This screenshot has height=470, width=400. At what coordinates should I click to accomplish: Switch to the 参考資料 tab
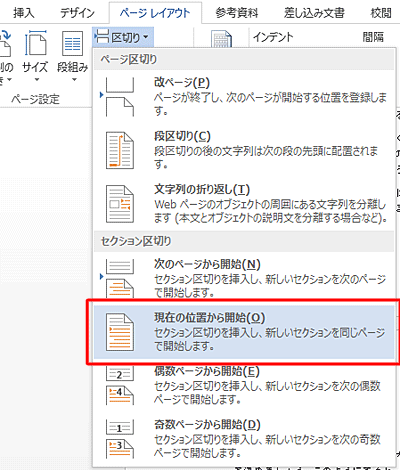237,13
